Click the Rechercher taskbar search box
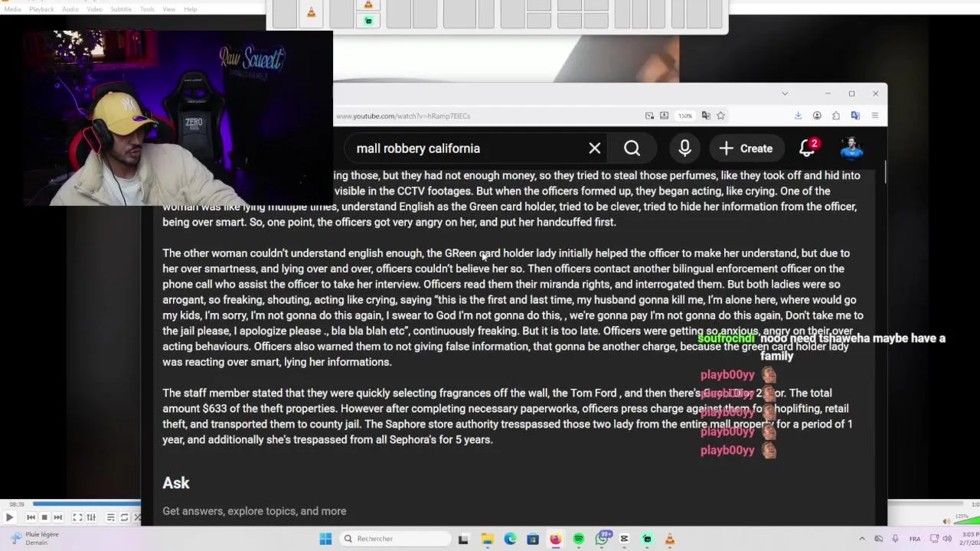 [394, 539]
